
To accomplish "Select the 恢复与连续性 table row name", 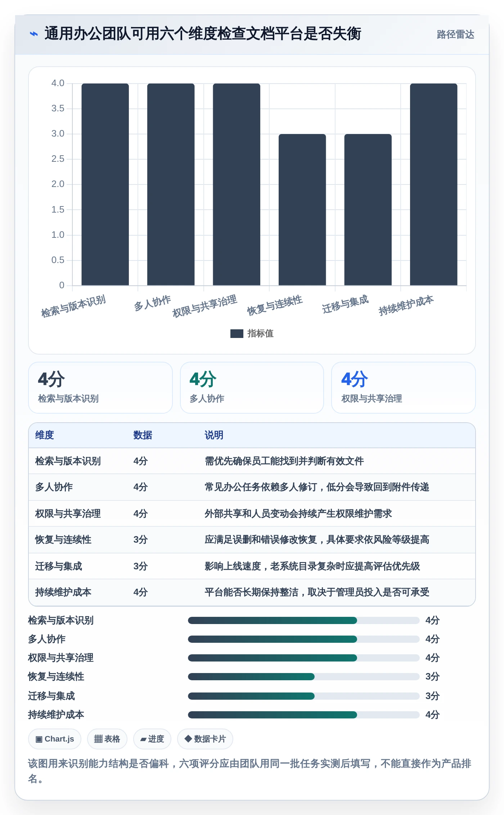I will click(63, 540).
